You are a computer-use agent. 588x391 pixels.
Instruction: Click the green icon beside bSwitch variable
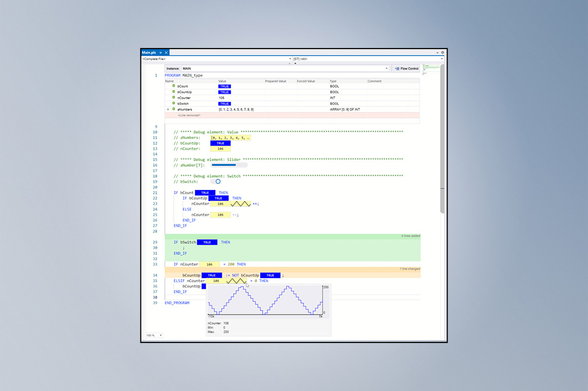click(x=173, y=103)
